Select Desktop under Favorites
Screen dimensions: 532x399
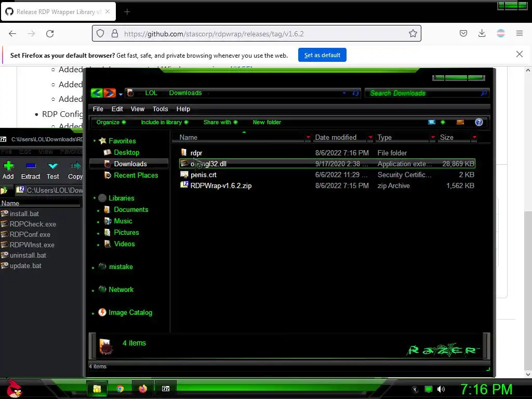(126, 152)
